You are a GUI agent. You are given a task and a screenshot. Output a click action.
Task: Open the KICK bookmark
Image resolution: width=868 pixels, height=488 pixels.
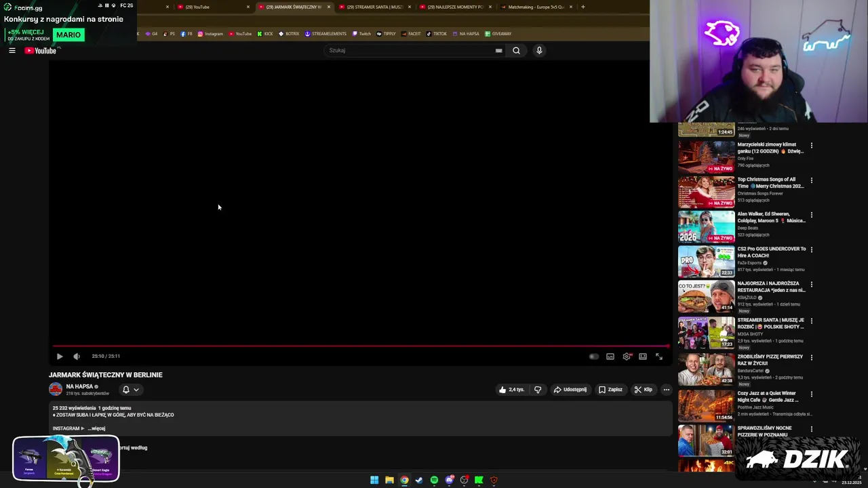click(x=265, y=34)
